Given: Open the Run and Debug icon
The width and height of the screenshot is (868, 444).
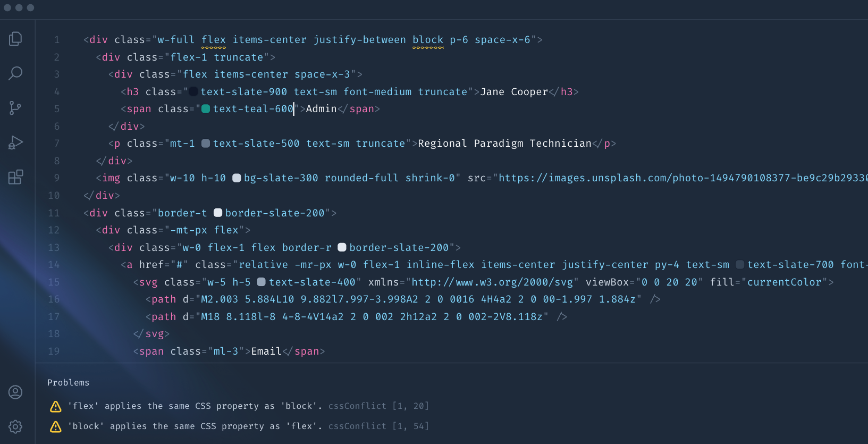Looking at the screenshot, I should pos(15,143).
